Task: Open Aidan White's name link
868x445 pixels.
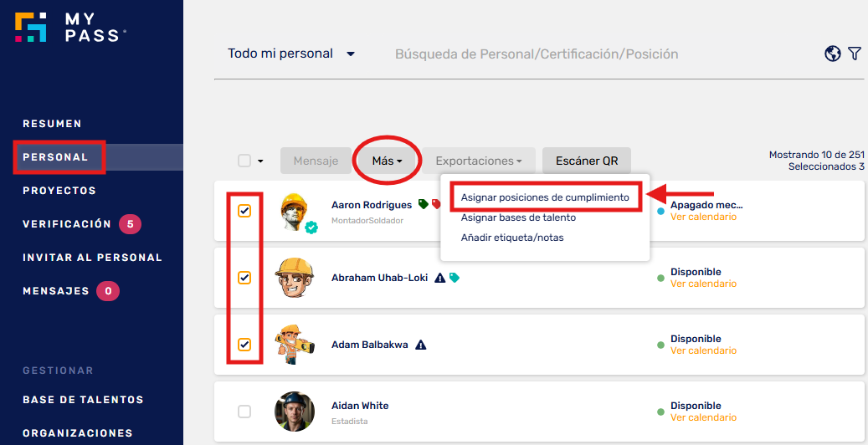Action: 360,406
